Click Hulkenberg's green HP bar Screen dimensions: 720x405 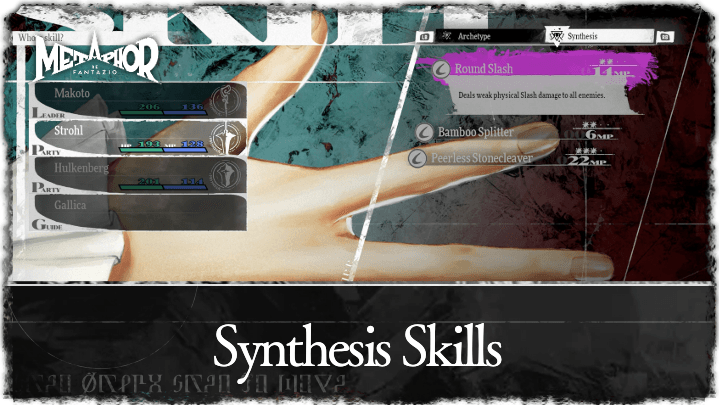[141, 187]
